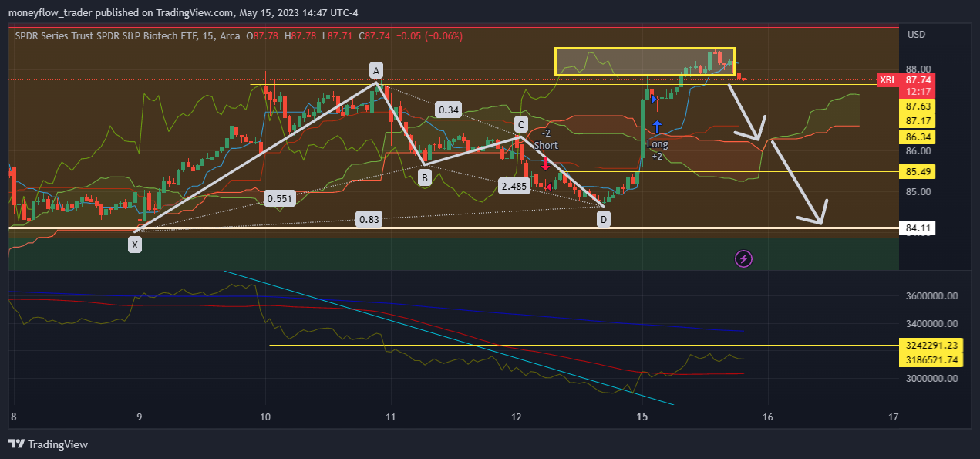Select the B point label of the pattern

[424, 177]
